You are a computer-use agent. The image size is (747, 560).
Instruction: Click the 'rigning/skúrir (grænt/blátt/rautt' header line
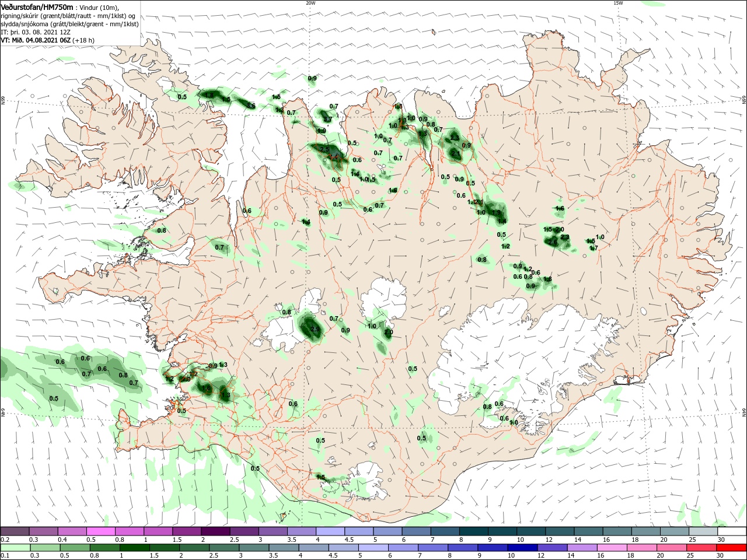click(x=68, y=16)
